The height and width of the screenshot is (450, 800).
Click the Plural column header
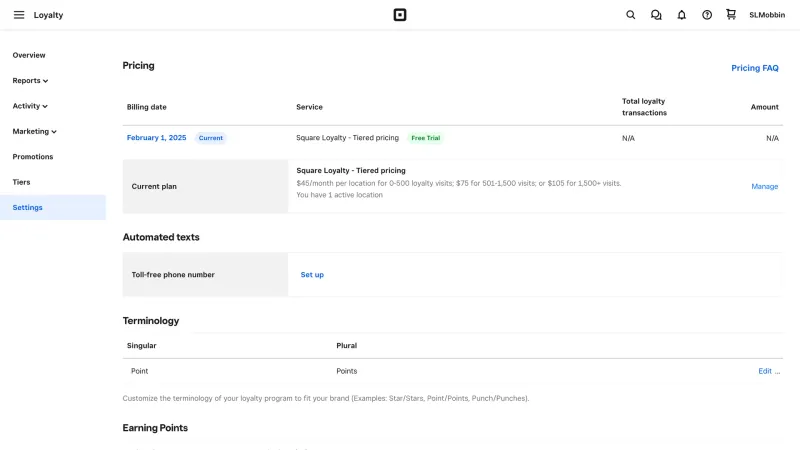(x=346, y=345)
